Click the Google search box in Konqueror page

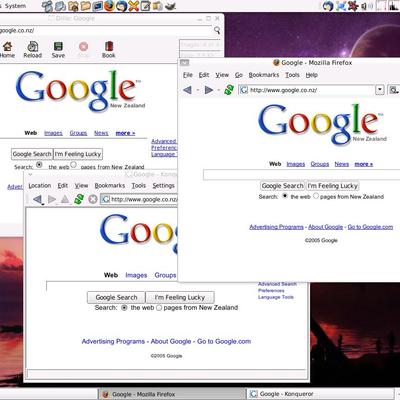(112, 286)
